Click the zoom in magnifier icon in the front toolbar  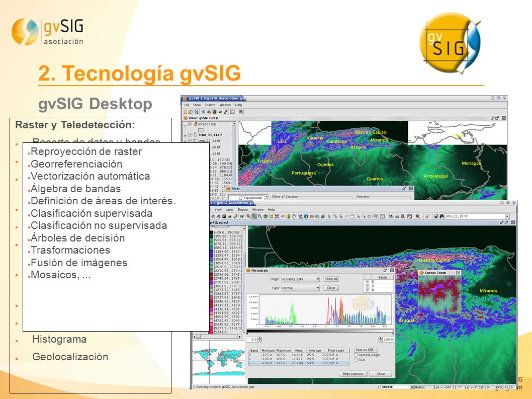[x=249, y=216]
